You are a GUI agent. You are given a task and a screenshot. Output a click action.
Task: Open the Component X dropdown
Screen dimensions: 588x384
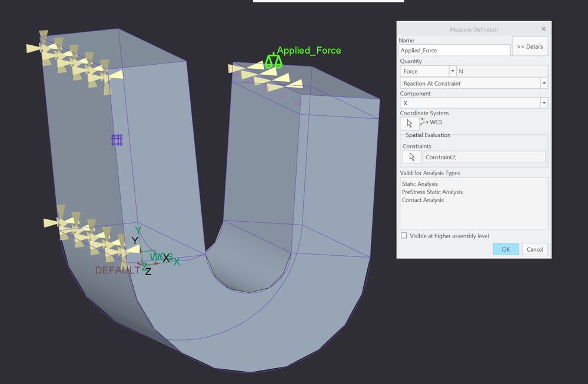click(x=544, y=103)
